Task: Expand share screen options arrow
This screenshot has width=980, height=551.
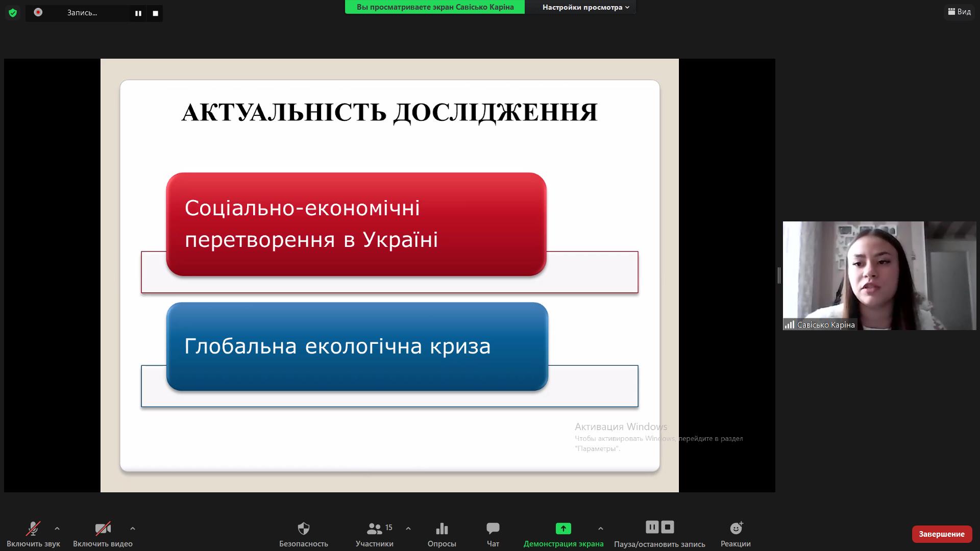Action: point(601,529)
